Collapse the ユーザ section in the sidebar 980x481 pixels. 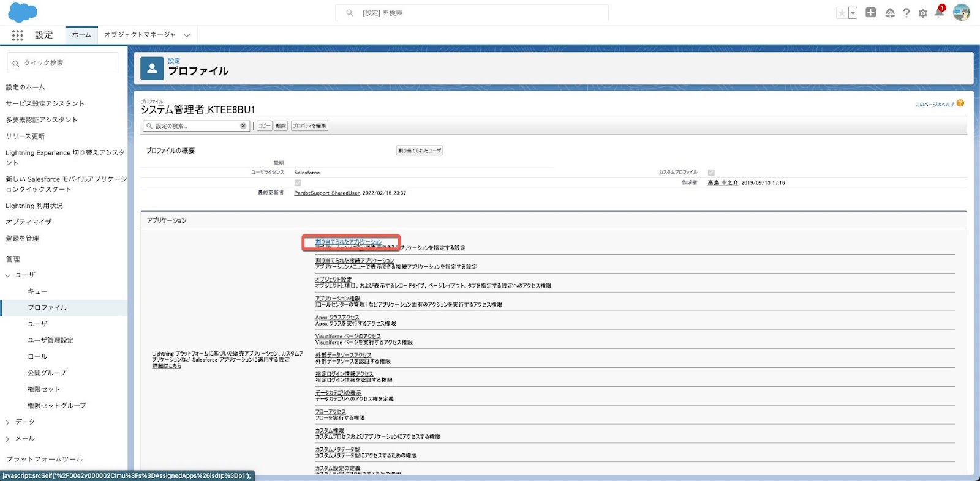pyautogui.click(x=8, y=275)
